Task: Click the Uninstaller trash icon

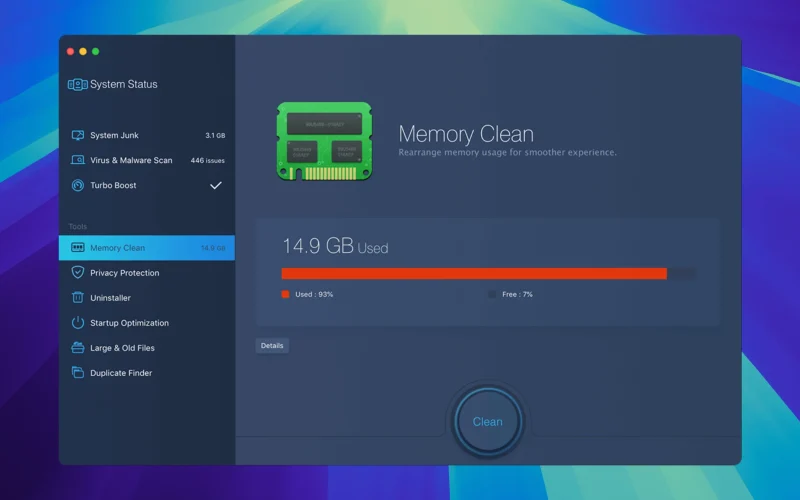Action: (x=78, y=297)
